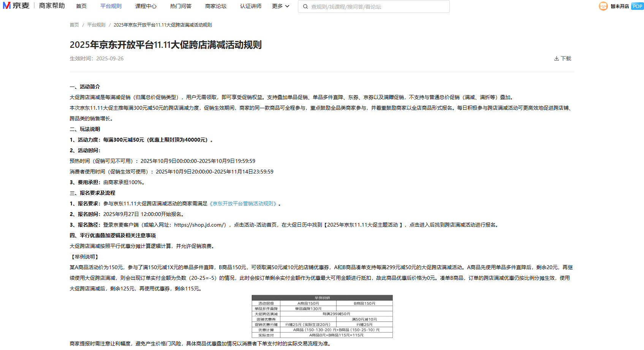Click the heading 一、活动简介
This screenshot has height=350, width=644.
pyautogui.click(x=85, y=87)
